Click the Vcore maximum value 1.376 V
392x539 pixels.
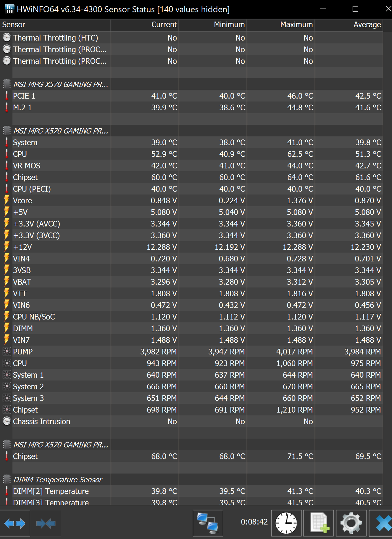(300, 201)
